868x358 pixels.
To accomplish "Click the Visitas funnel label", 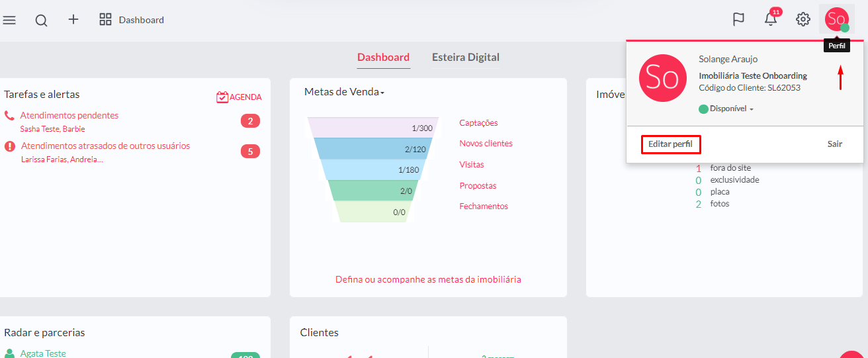I will pyautogui.click(x=472, y=165).
